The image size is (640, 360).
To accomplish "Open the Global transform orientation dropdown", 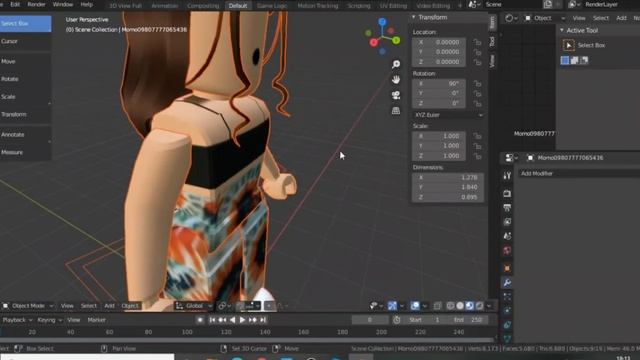I will click(194, 306).
